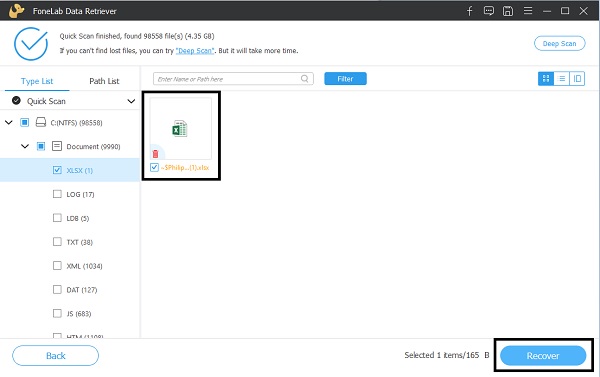This screenshot has width=600, height=377.
Task: Toggle the C:(NTFS) drive checkbox
Action: pyautogui.click(x=24, y=122)
